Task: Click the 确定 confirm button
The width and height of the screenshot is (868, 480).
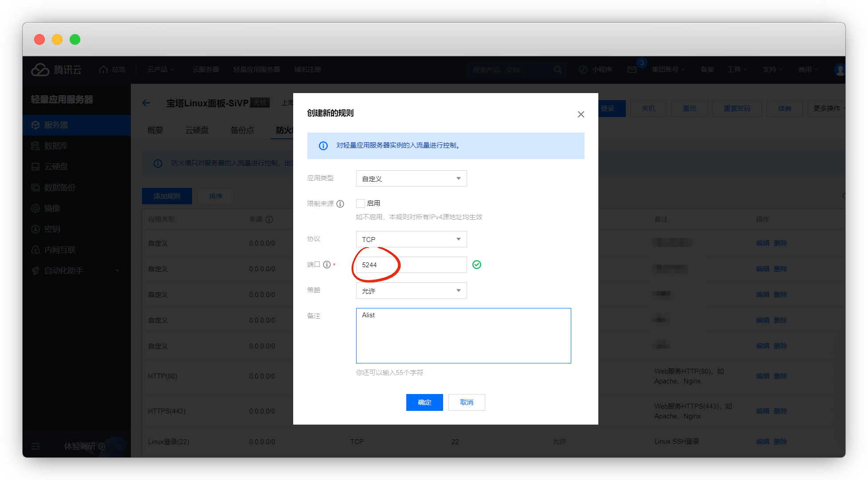Action: [424, 402]
